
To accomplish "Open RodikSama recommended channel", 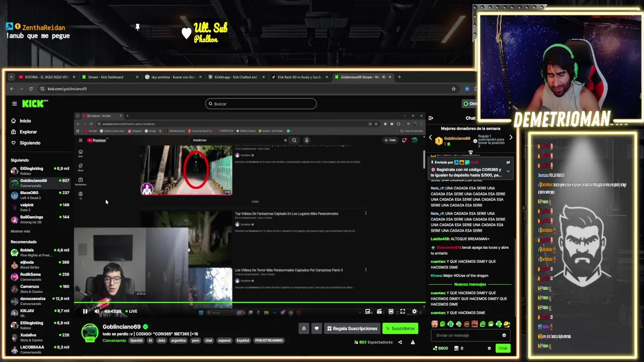I will point(40,277).
